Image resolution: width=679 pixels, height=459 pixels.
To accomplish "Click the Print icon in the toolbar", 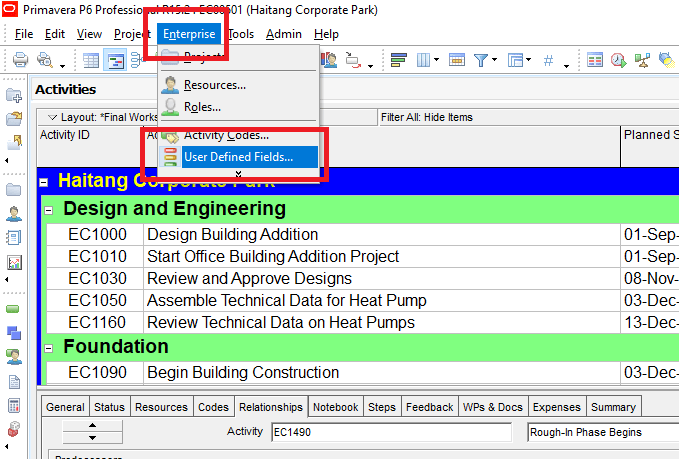I will click(x=20, y=59).
